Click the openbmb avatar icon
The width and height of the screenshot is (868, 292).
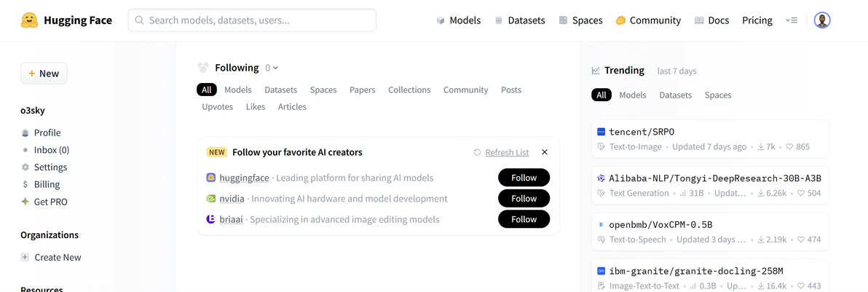[x=601, y=225]
